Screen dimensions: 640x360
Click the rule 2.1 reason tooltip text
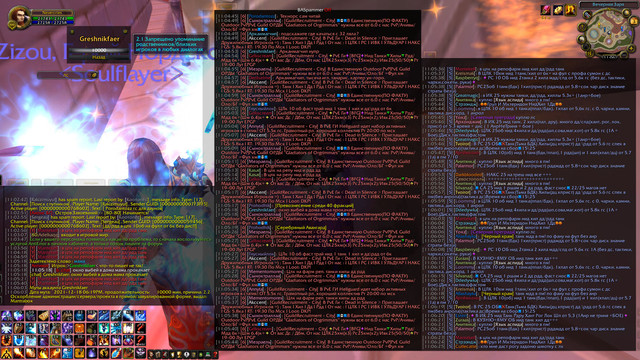[170, 44]
